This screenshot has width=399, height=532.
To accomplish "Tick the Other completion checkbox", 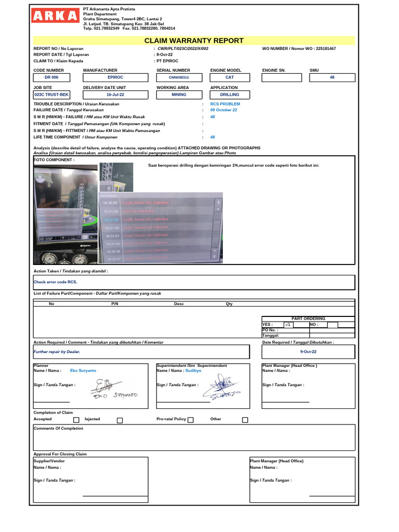I will pos(245,420).
